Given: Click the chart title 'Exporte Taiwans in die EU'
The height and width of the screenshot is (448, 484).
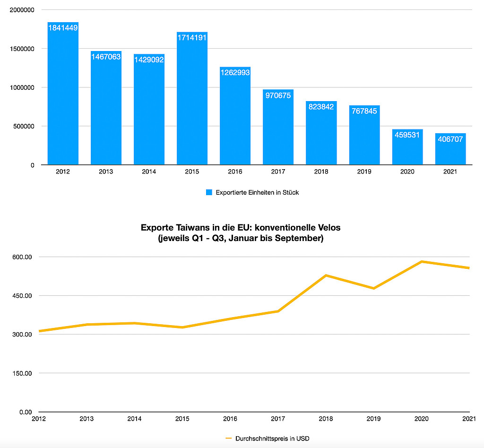Looking at the screenshot, I should tap(241, 228).
